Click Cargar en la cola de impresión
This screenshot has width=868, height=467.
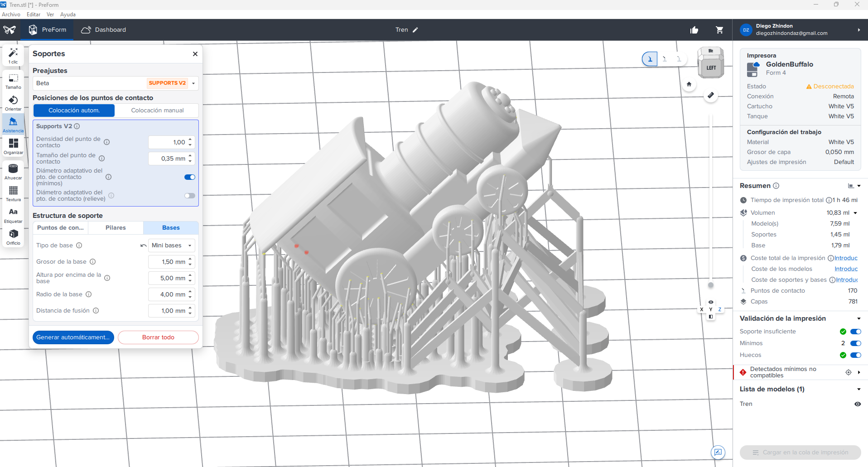[x=800, y=453]
